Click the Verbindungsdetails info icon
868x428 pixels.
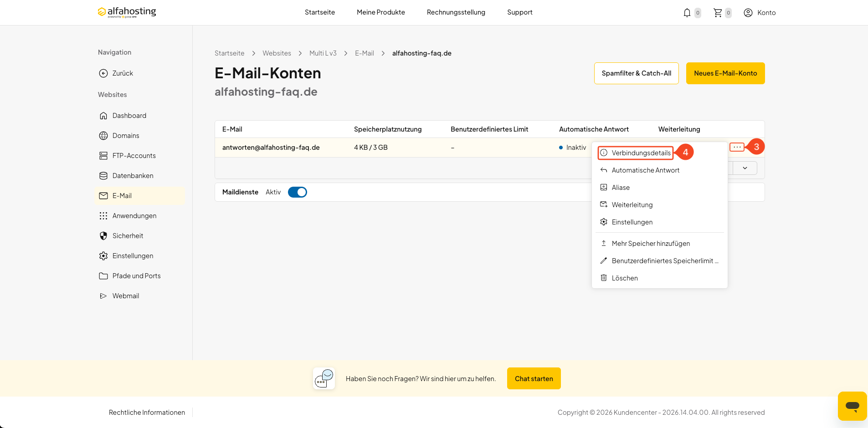pyautogui.click(x=604, y=153)
